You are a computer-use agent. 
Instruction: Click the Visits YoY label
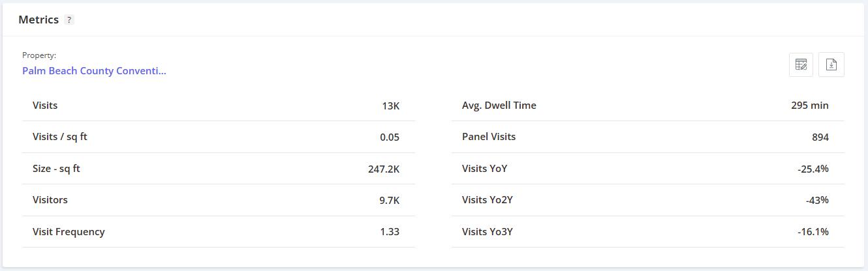point(484,169)
